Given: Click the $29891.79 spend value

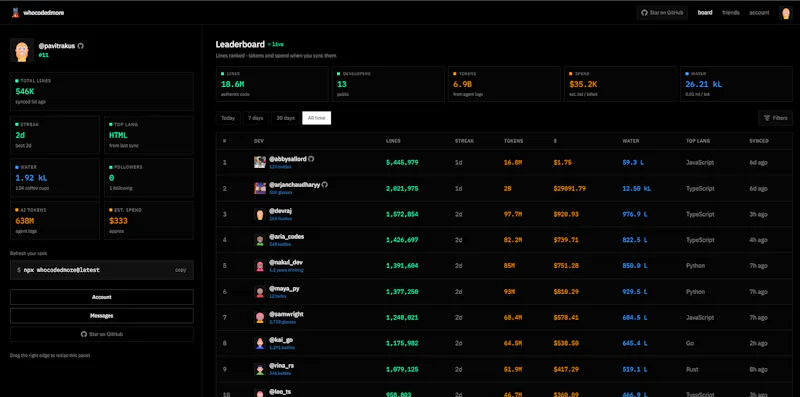Looking at the screenshot, I should [569, 188].
